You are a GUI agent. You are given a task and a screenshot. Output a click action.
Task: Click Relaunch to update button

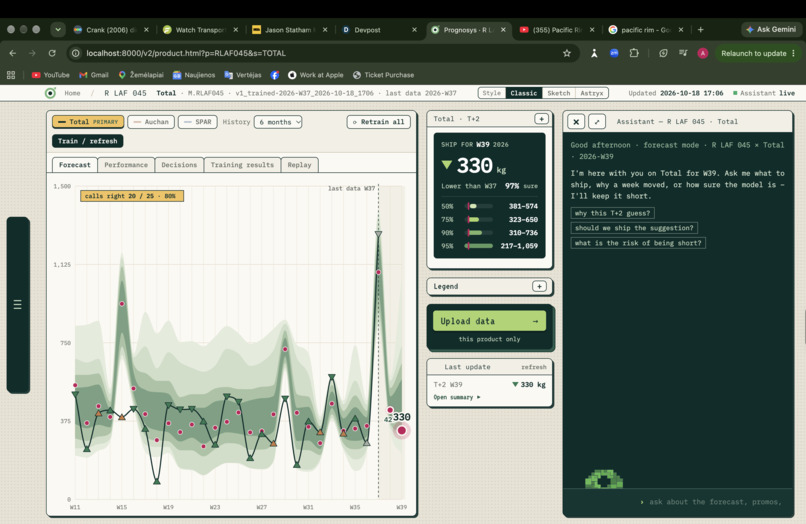(754, 53)
